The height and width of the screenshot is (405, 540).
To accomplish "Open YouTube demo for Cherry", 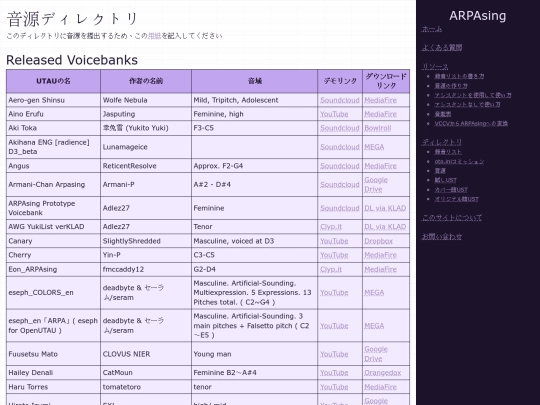I will pyautogui.click(x=334, y=255).
